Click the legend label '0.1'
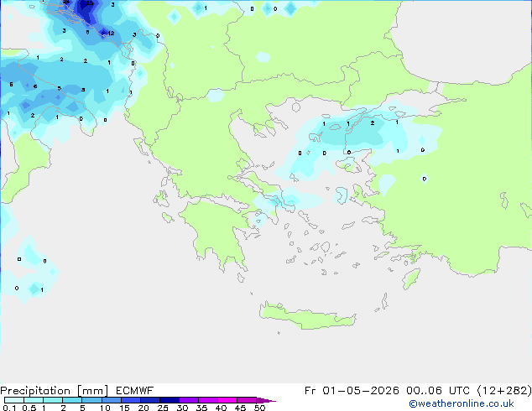This screenshot has width=532, height=411. [x=9, y=408]
